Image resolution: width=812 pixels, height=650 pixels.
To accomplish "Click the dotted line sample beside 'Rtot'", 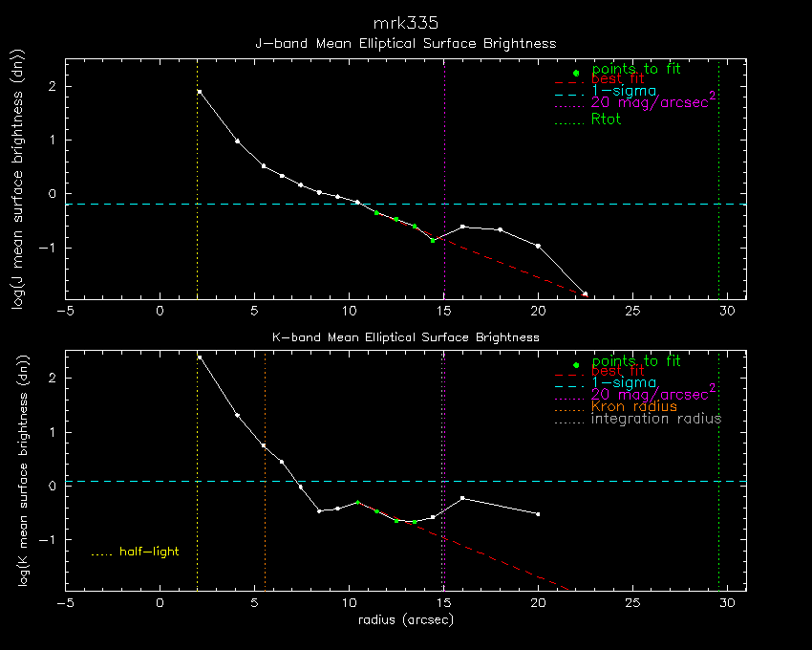I will tap(568, 121).
